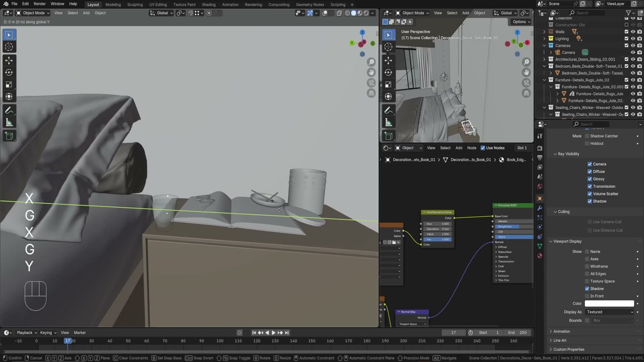Click Marker in the timeline header

pyautogui.click(x=80, y=333)
